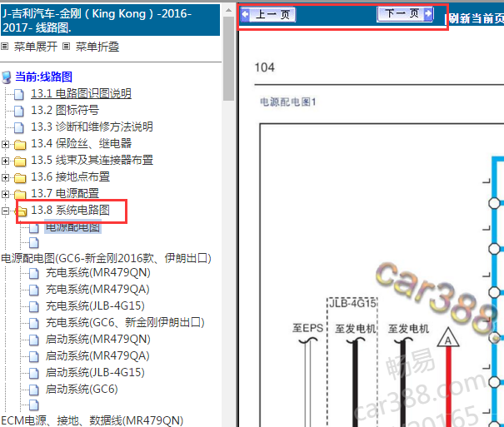Open ECM电源、接地、数据线(MR479QN)
The height and width of the screenshot is (427, 504).
92,420
